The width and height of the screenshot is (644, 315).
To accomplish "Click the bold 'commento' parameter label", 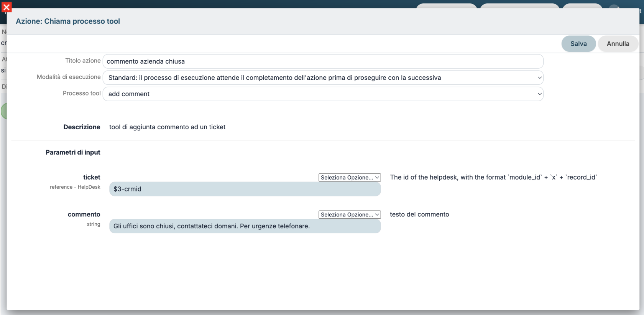I will coord(84,214).
